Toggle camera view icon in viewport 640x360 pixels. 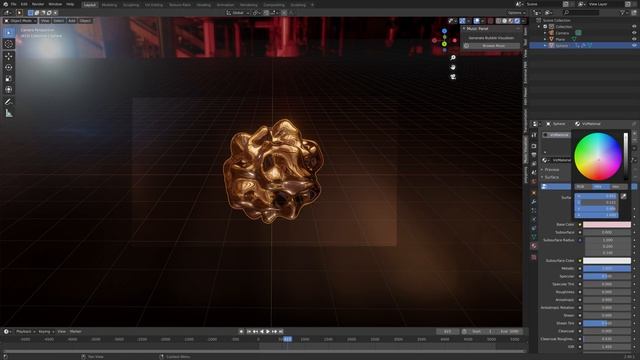pyautogui.click(x=453, y=76)
